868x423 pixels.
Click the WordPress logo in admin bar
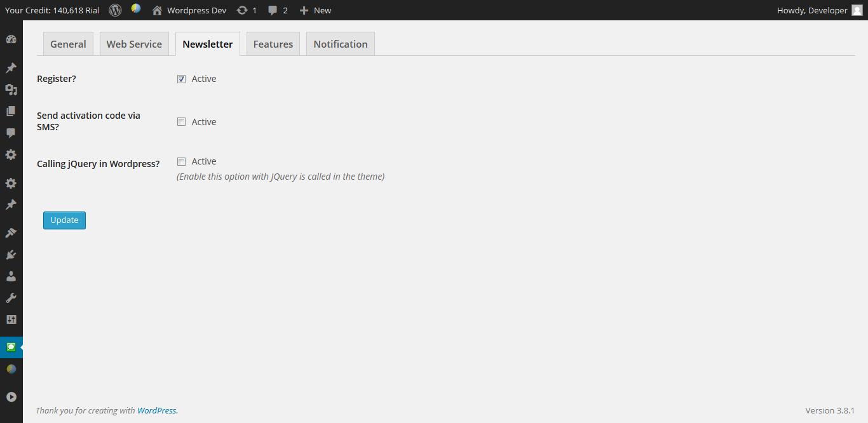115,10
